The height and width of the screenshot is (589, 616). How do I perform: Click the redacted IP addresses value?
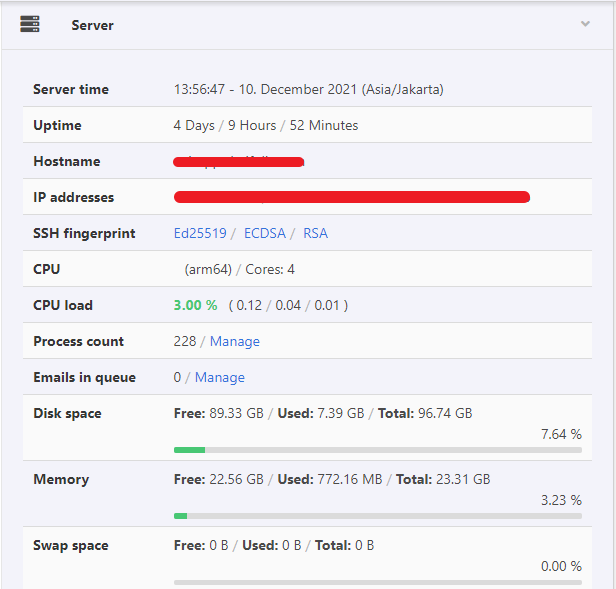click(x=351, y=197)
